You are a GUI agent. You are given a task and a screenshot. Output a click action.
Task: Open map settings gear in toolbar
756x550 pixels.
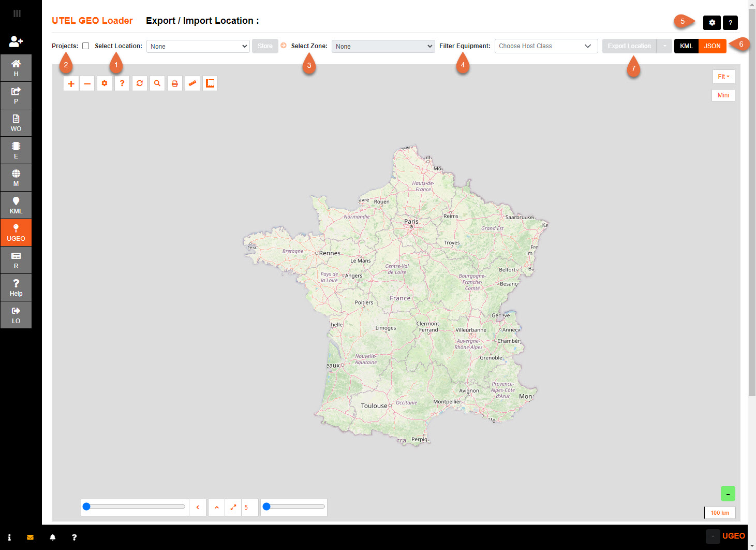105,83
